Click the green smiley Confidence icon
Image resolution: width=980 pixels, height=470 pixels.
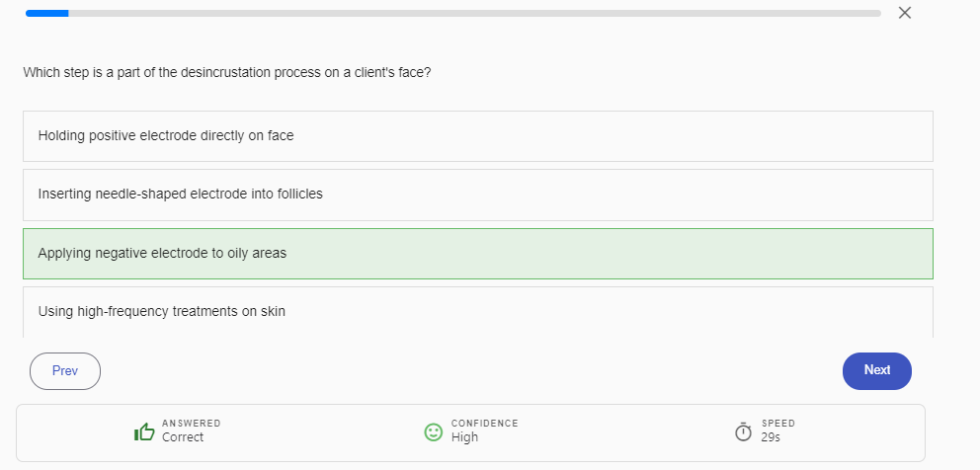[x=433, y=431]
